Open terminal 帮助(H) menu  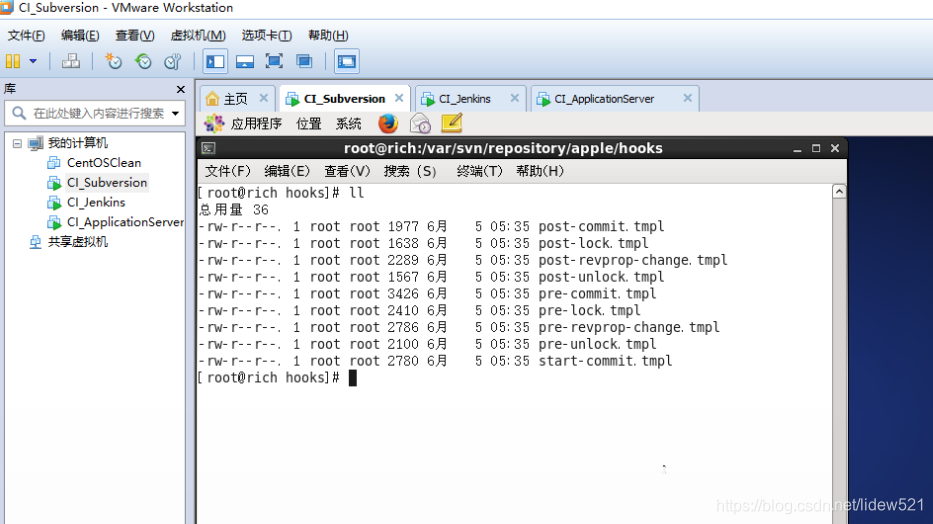coord(540,171)
